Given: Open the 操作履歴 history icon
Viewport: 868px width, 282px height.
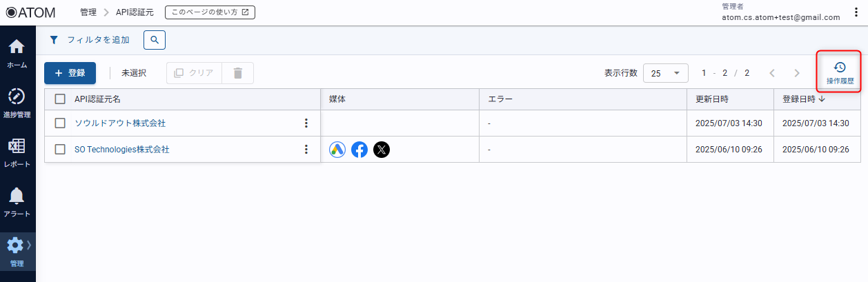Looking at the screenshot, I should pos(839,72).
